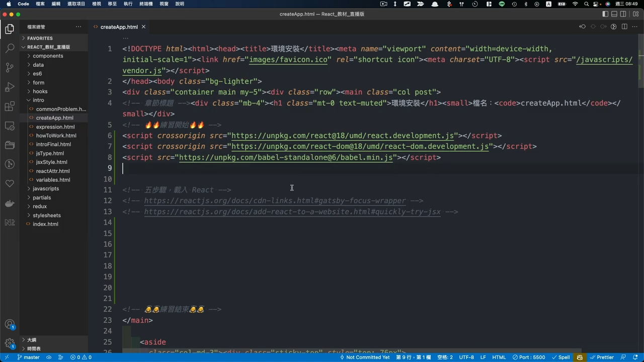Screen dimensions: 644x362
Task: Open the remote window indicator in status bar
Action: pos(7,357)
